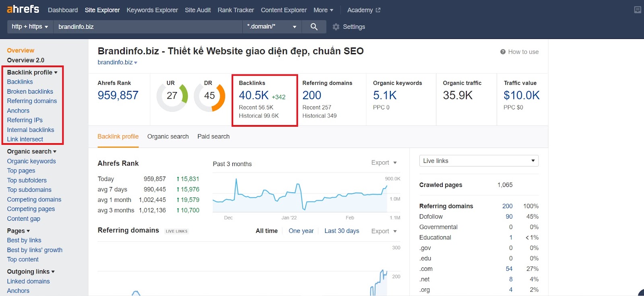
Task: Click the $10.0K traffic value
Action: pos(522,95)
